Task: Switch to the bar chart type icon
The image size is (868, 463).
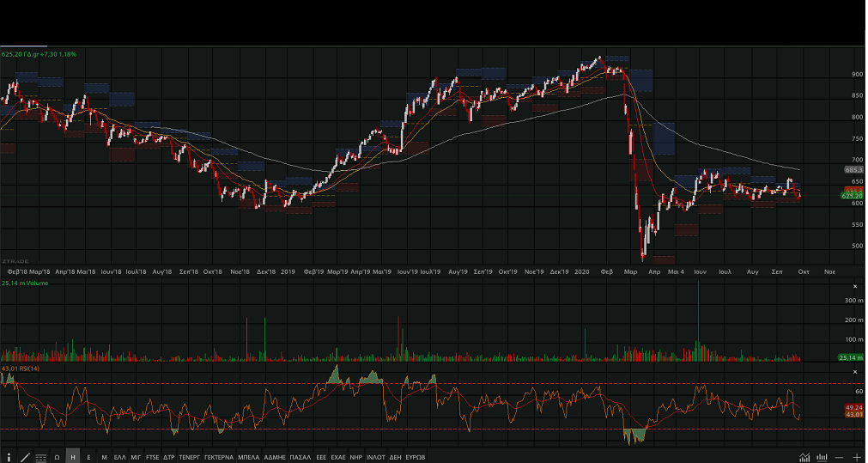Action: (822, 457)
